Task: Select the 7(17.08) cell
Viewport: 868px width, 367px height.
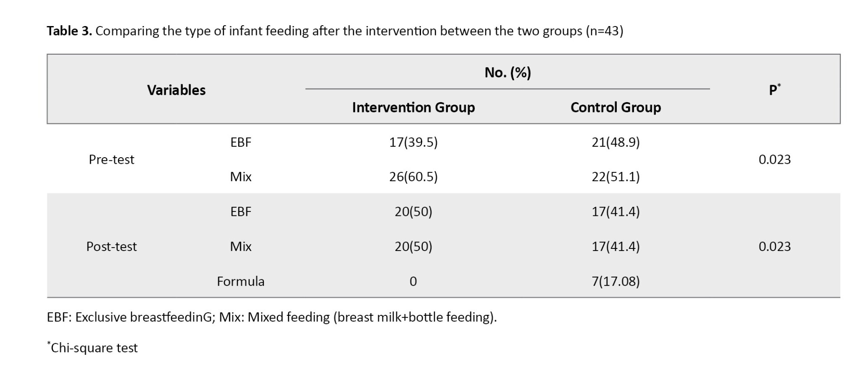Action: point(615,281)
